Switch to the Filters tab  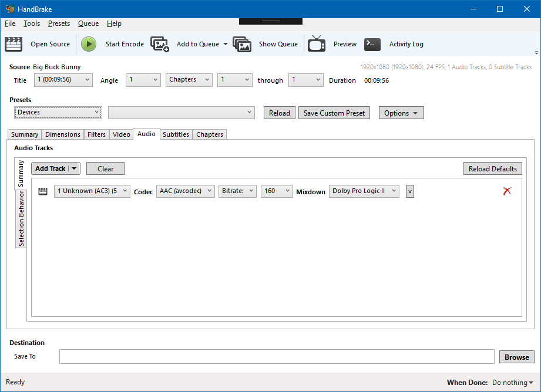point(96,134)
